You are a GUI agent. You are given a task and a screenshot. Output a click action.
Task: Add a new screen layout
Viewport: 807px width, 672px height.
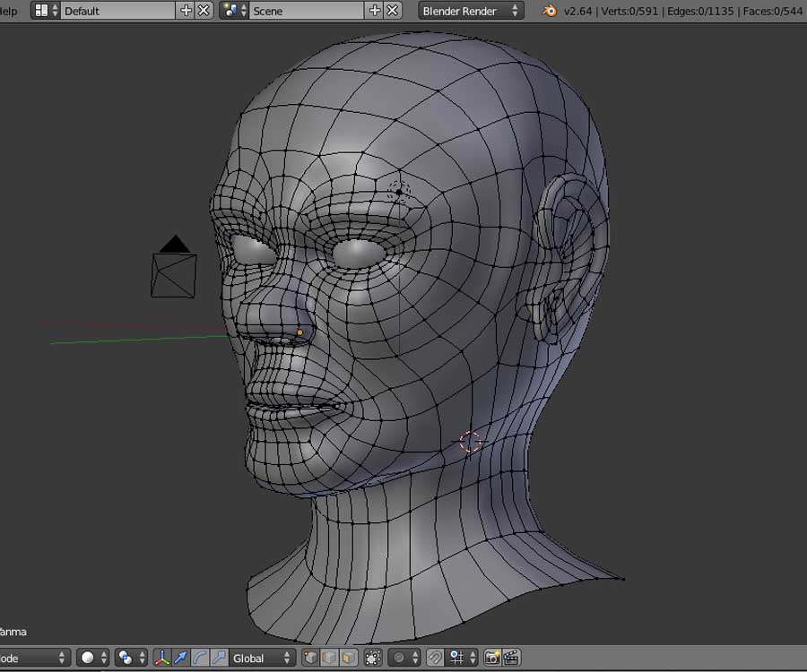(x=187, y=11)
